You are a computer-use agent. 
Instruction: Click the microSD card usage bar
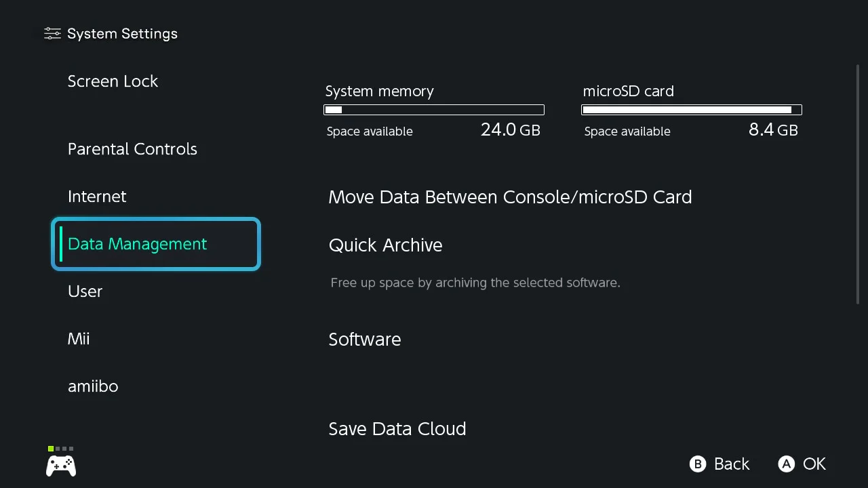[x=692, y=110]
